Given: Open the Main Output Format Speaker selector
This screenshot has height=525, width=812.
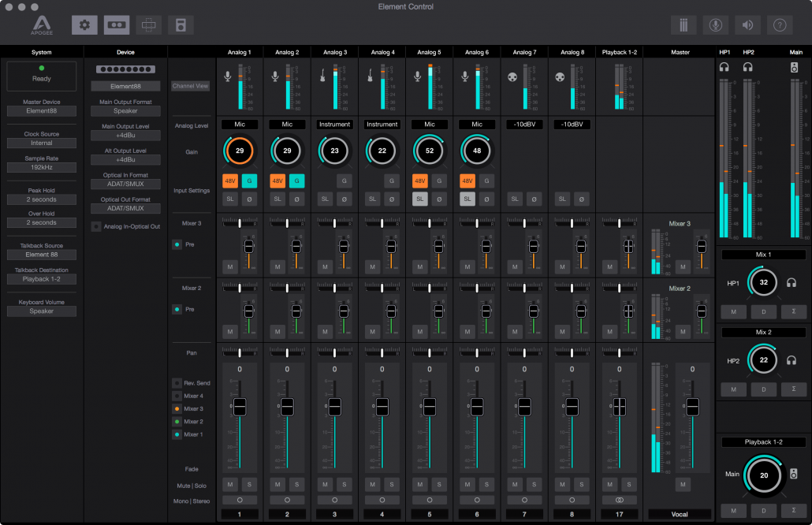Looking at the screenshot, I should (125, 110).
